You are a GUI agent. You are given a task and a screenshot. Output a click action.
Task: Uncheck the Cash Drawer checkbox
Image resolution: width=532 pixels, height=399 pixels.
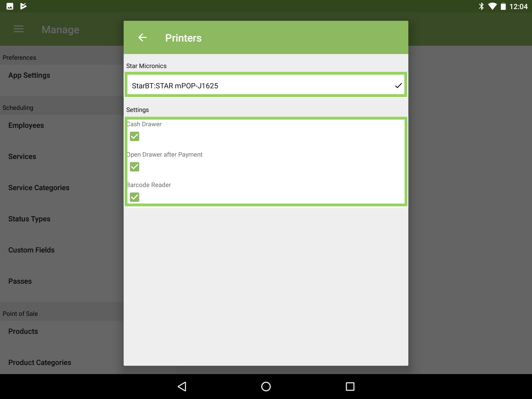(x=135, y=136)
